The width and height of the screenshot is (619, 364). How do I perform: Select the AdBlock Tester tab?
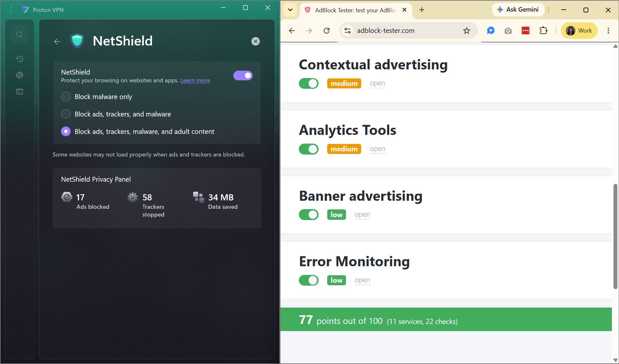pyautogui.click(x=356, y=10)
